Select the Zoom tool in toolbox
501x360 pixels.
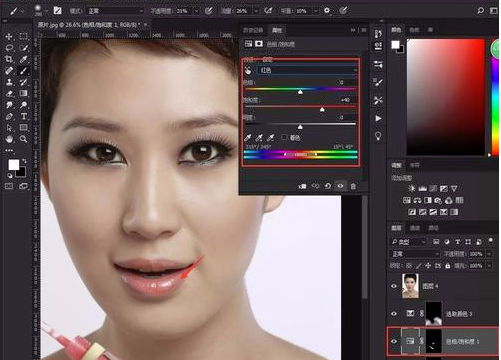[24, 139]
